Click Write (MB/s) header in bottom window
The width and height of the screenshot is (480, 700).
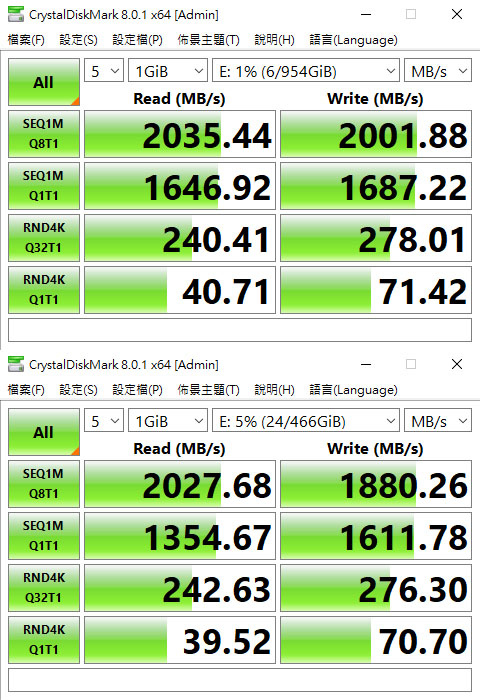click(x=375, y=448)
